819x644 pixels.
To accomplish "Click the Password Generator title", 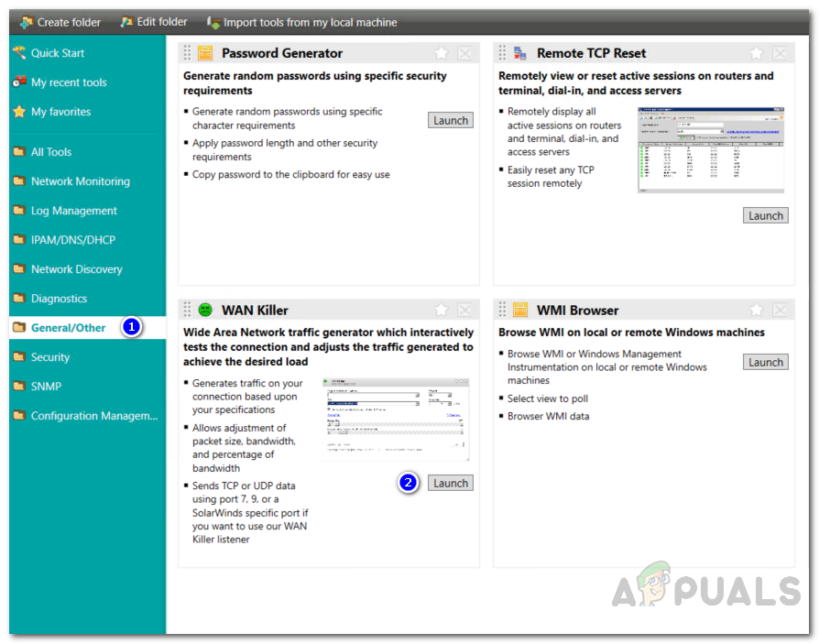I will click(x=282, y=53).
